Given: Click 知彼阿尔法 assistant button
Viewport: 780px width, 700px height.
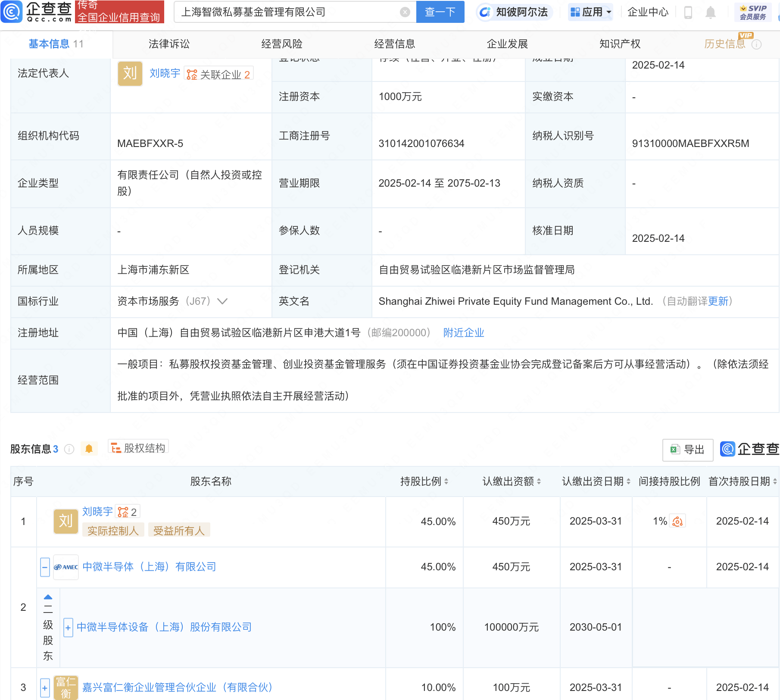Looking at the screenshot, I should (515, 12).
